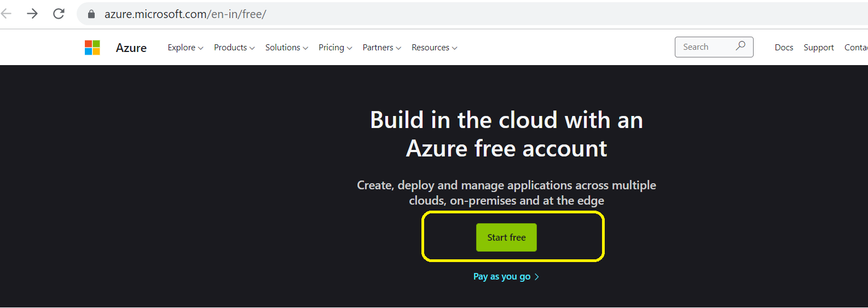Expand the Pricing menu
Image resolution: width=868 pixels, height=308 pixels.
coord(335,48)
